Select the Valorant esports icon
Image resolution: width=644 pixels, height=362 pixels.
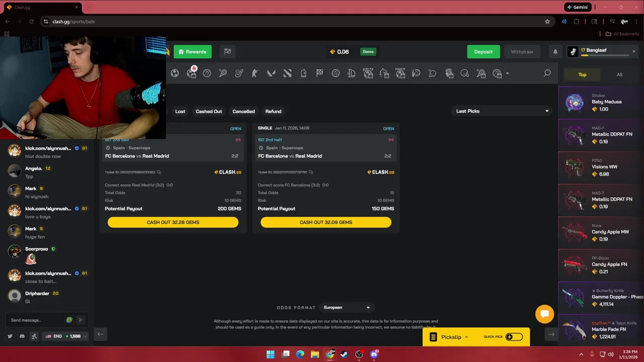point(271,73)
